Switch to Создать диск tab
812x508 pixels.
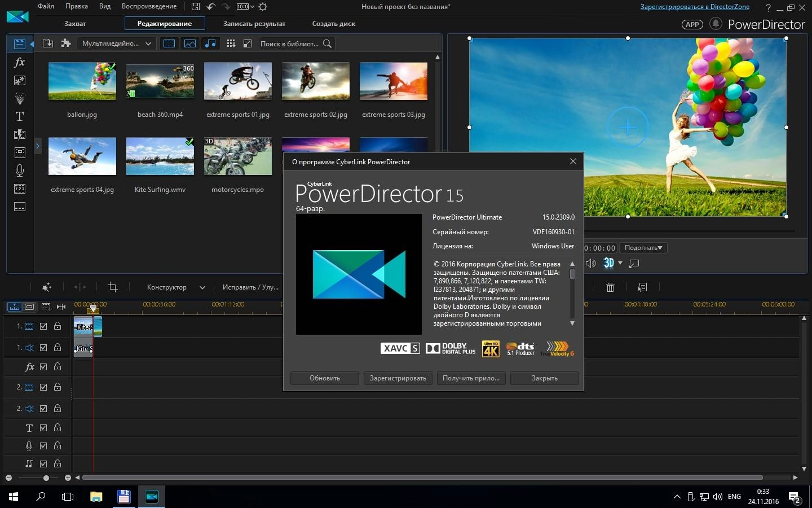[x=334, y=24]
